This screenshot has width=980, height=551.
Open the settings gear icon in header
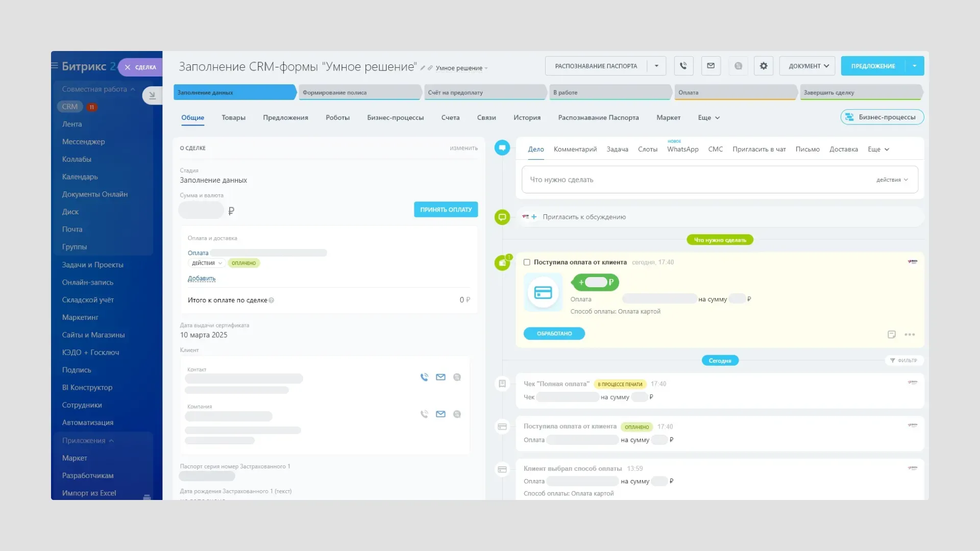tap(764, 66)
